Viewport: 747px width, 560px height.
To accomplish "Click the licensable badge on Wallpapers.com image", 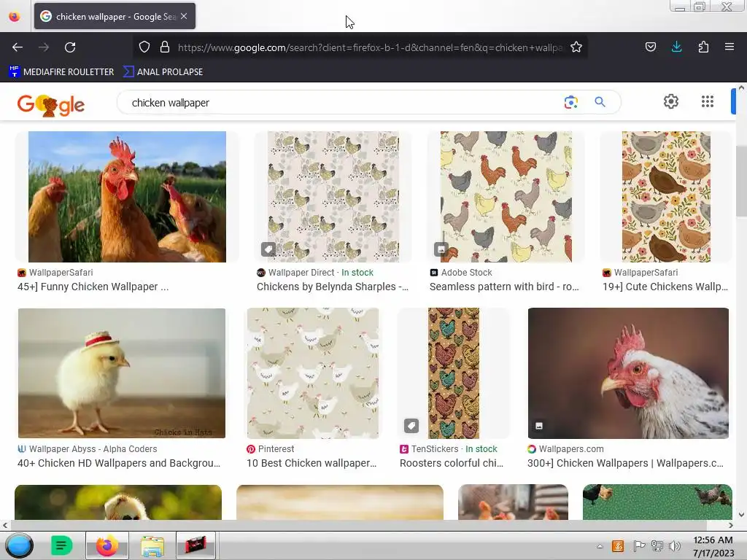I will 539,426.
